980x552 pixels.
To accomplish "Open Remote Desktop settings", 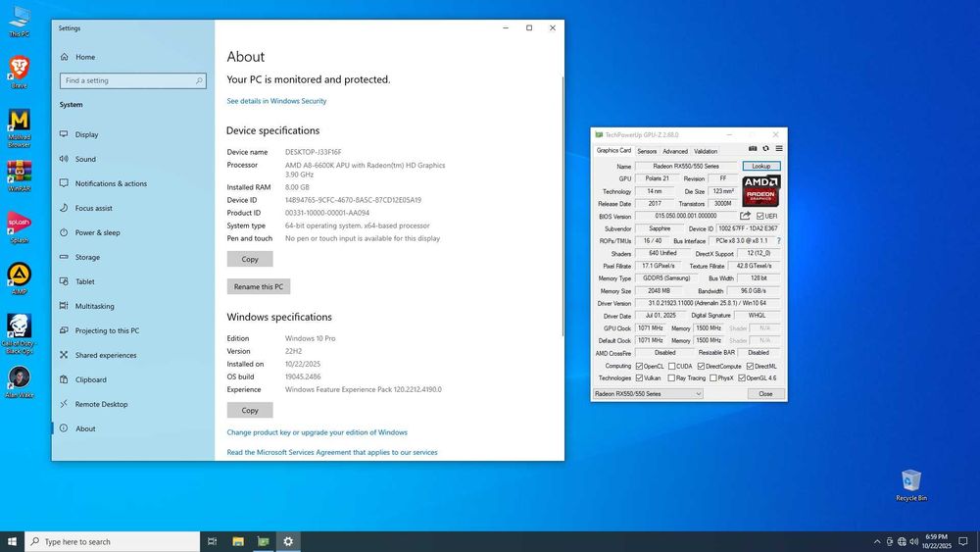I will (x=101, y=405).
